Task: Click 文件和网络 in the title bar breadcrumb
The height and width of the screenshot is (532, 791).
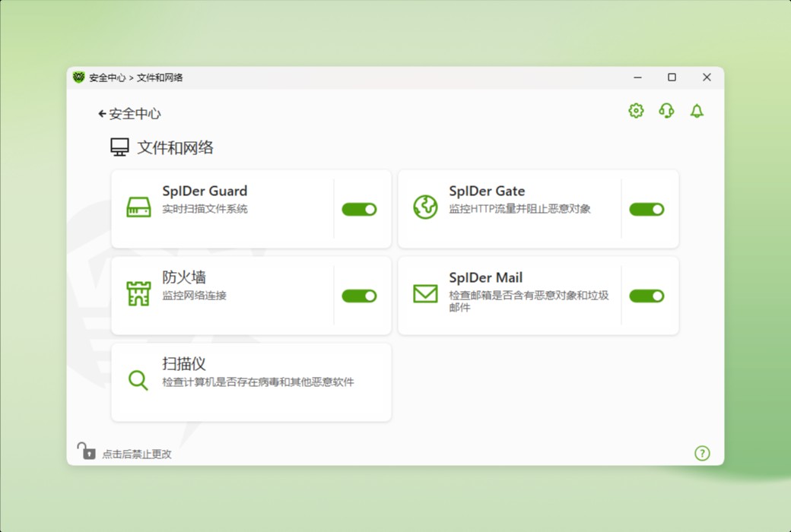Action: [160, 77]
